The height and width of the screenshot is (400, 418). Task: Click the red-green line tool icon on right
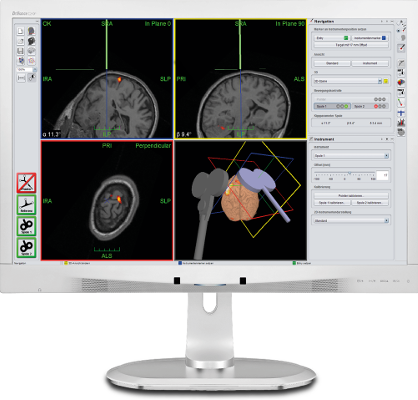tap(401, 103)
